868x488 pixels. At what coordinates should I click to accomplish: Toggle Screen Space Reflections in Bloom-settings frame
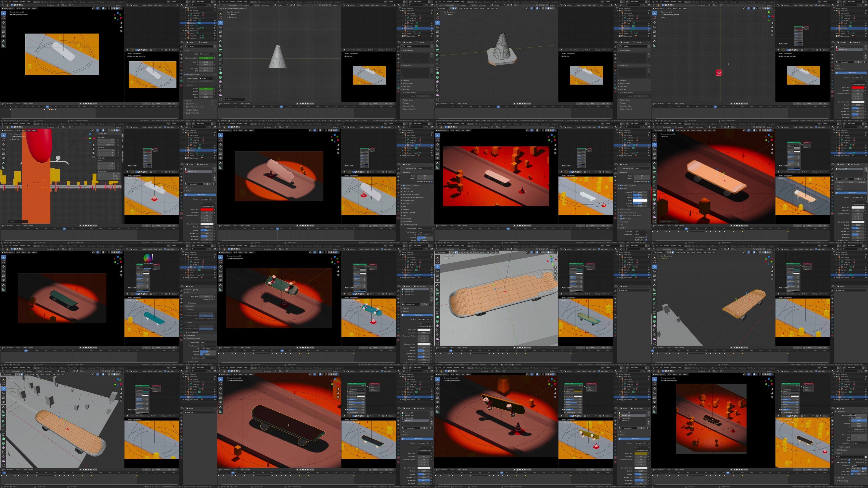point(621,216)
